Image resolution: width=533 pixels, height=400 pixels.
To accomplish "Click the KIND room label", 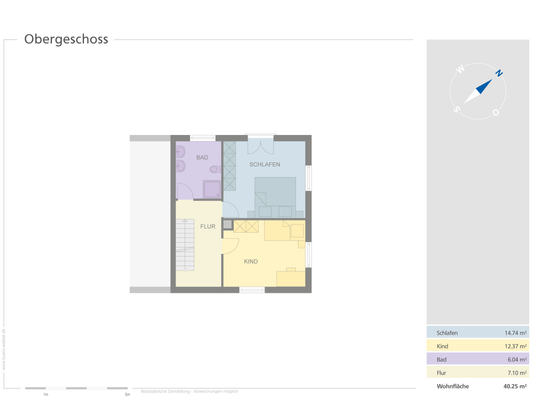I will point(251,261).
